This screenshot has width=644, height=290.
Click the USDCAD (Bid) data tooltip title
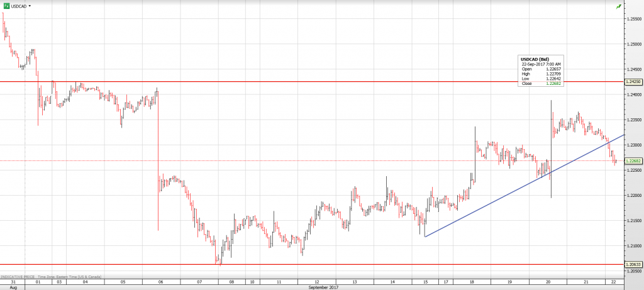pos(535,59)
